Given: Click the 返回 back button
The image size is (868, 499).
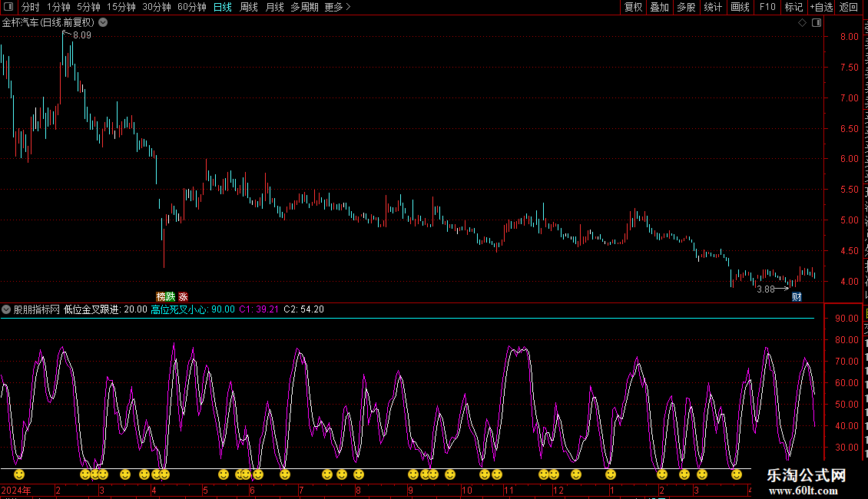Looking at the screenshot, I should point(849,7).
